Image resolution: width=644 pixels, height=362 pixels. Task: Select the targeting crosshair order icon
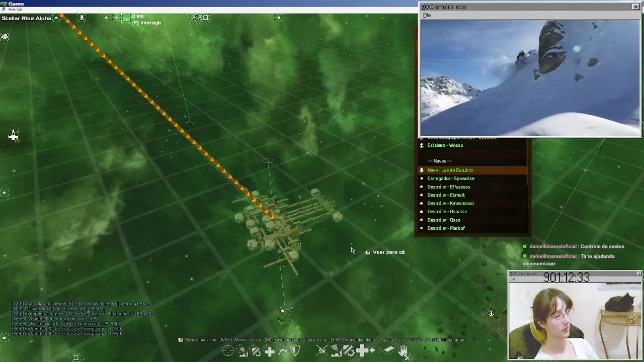228,350
